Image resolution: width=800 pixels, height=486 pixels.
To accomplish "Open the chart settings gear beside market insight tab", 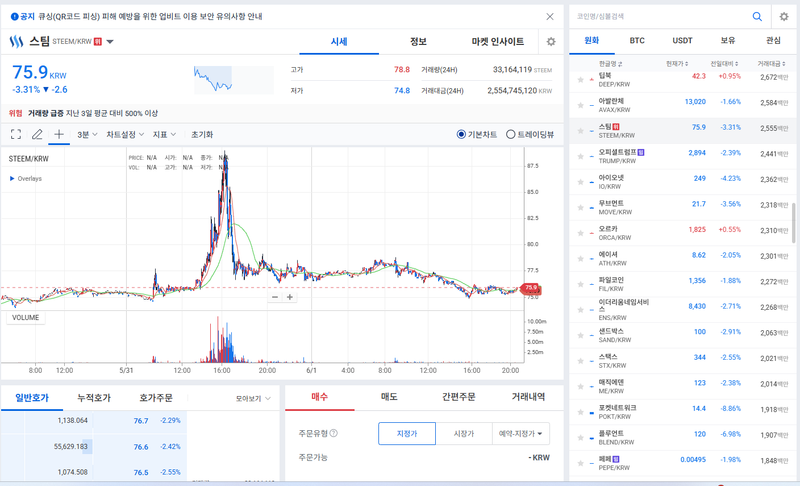I will (551, 42).
